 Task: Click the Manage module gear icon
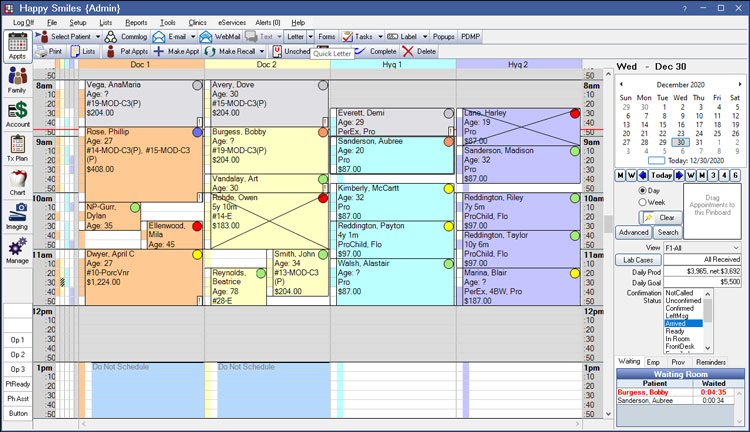(x=17, y=250)
